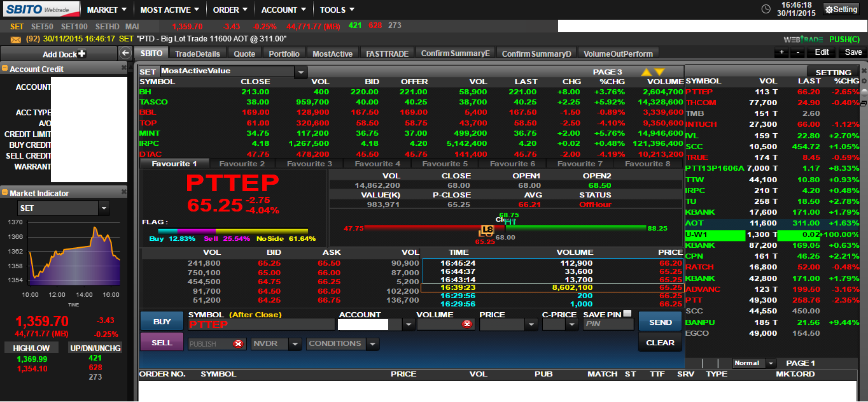This screenshot has height=402, width=868.
Task: Select AOT row in the right watchlist
Action: 772,223
